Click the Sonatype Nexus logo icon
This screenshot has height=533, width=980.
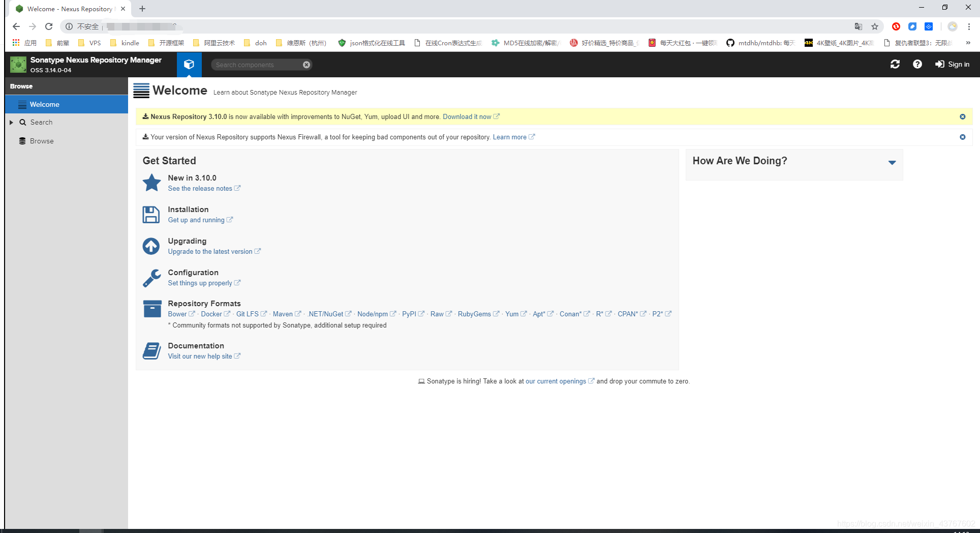[x=18, y=65]
